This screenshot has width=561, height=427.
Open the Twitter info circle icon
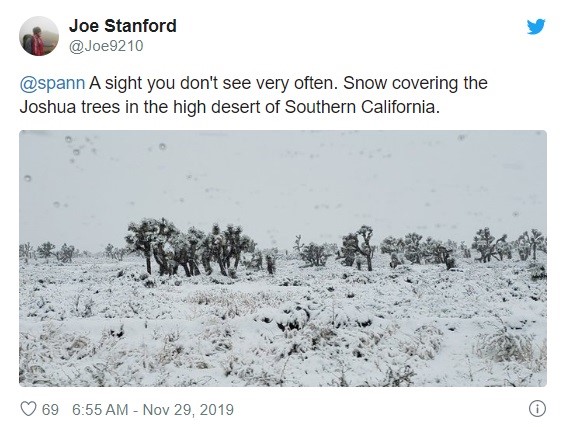537,409
